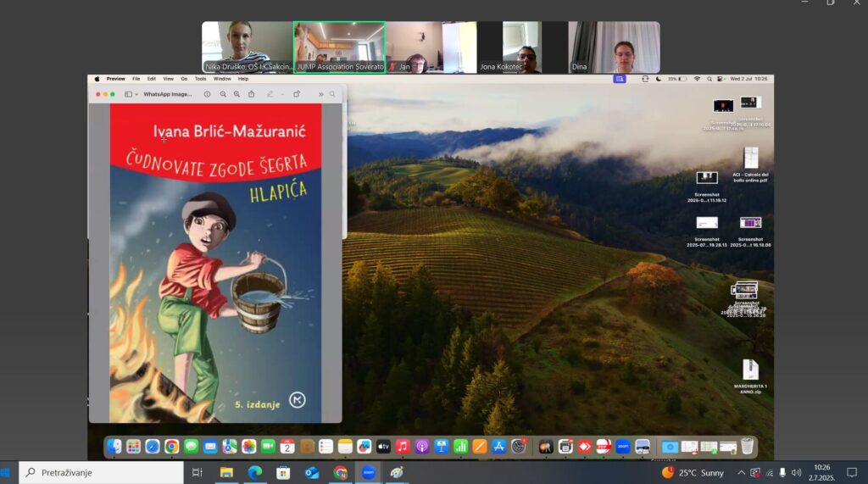Click the Apple logo menu
The image size is (868, 484).
[x=97, y=79]
